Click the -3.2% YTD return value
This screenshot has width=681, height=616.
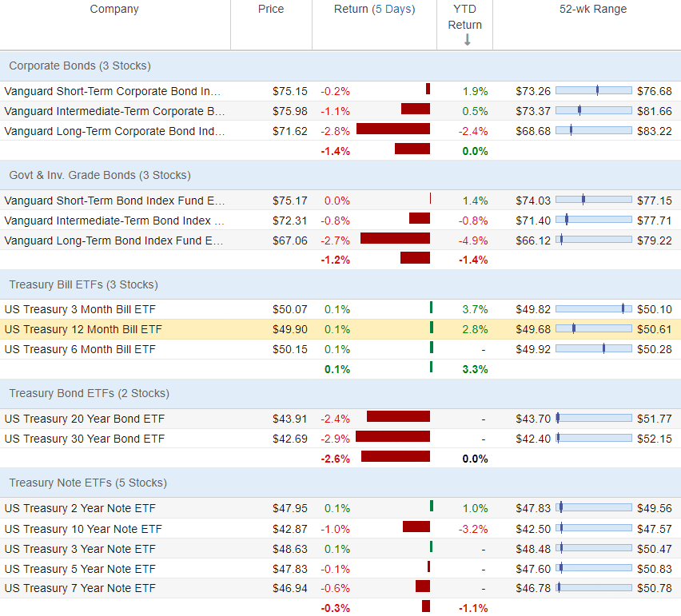pyautogui.click(x=473, y=529)
